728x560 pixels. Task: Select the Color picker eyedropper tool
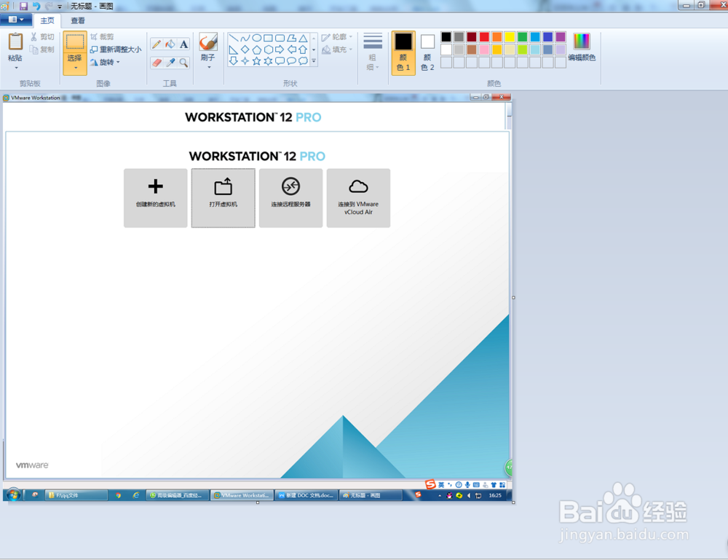click(170, 62)
